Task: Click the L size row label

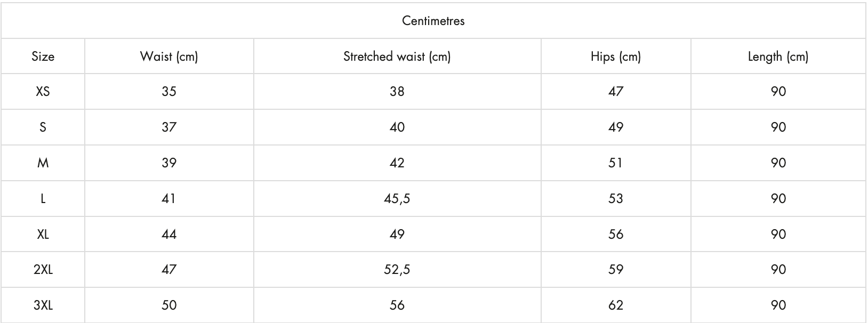Action: [43, 199]
